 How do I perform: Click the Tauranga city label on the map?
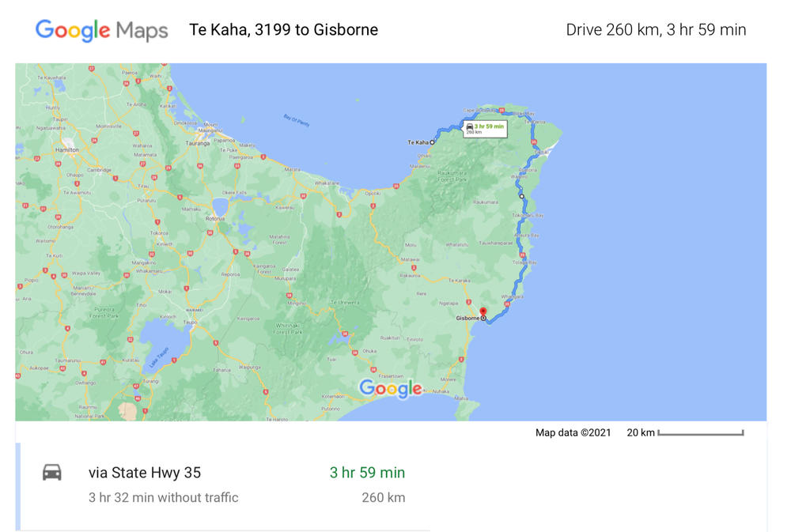(x=197, y=143)
